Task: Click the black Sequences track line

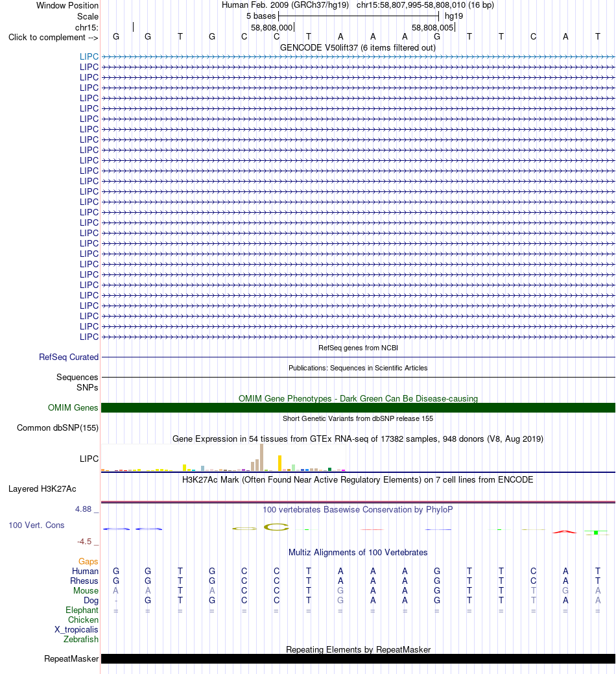Action: pyautogui.click(x=359, y=378)
